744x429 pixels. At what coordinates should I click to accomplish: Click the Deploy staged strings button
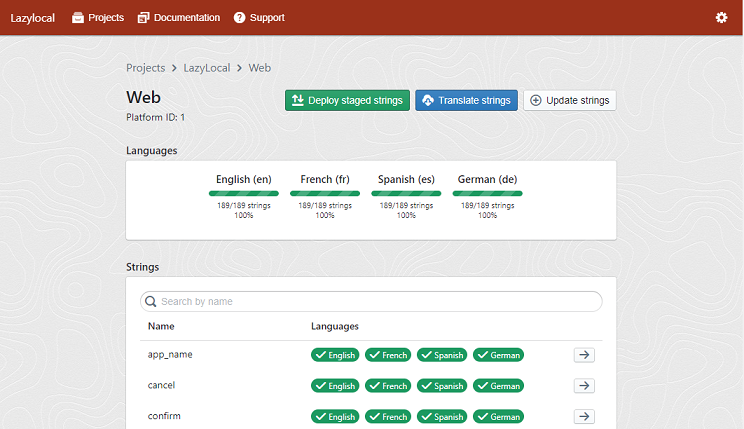pos(347,100)
